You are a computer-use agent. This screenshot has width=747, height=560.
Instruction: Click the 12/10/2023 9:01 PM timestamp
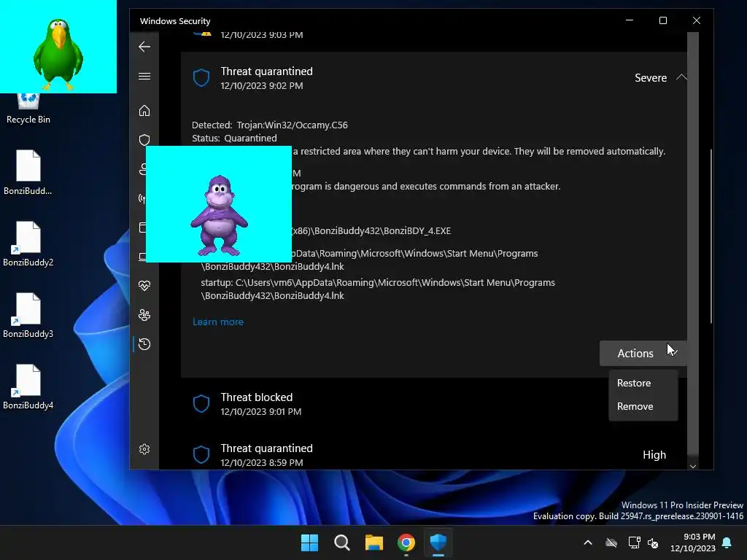tap(261, 411)
